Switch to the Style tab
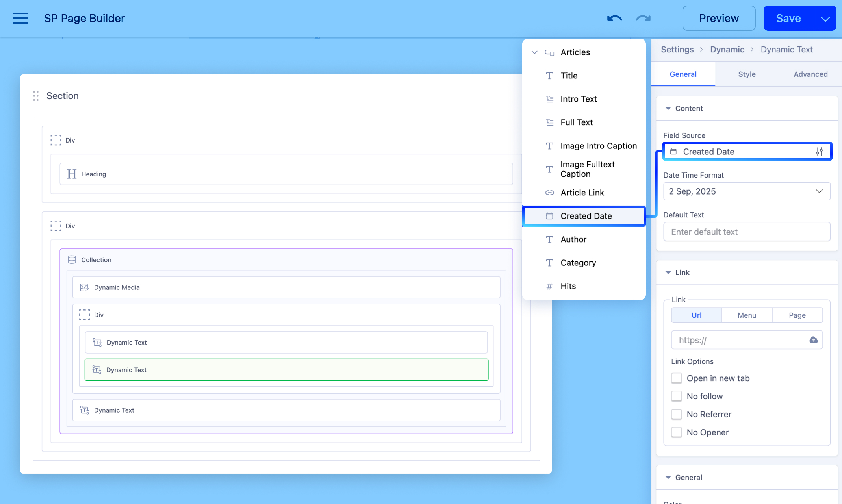842x504 pixels. (x=747, y=74)
